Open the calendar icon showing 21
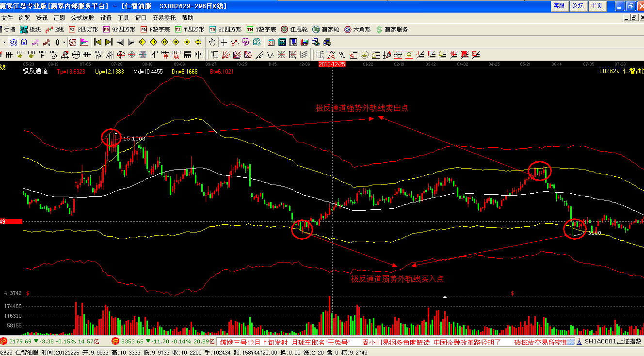The width and height of the screenshot is (644, 356). pos(271,42)
